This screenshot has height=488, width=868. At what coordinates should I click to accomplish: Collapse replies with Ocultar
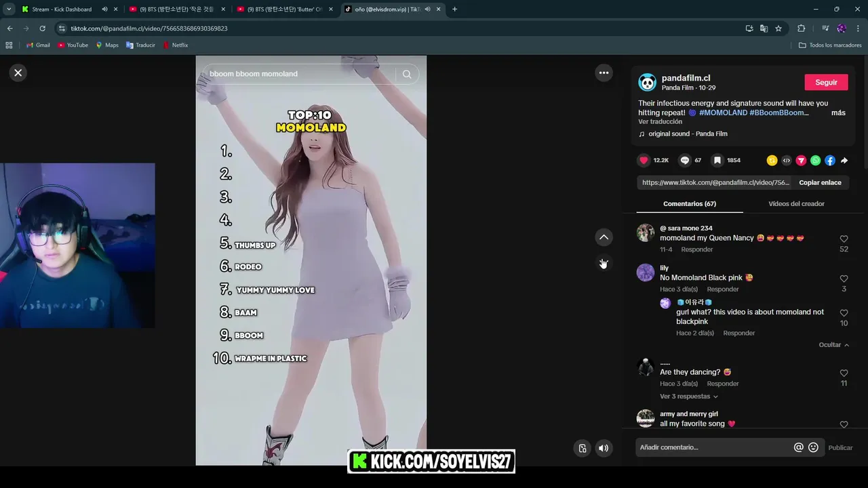pyautogui.click(x=833, y=344)
